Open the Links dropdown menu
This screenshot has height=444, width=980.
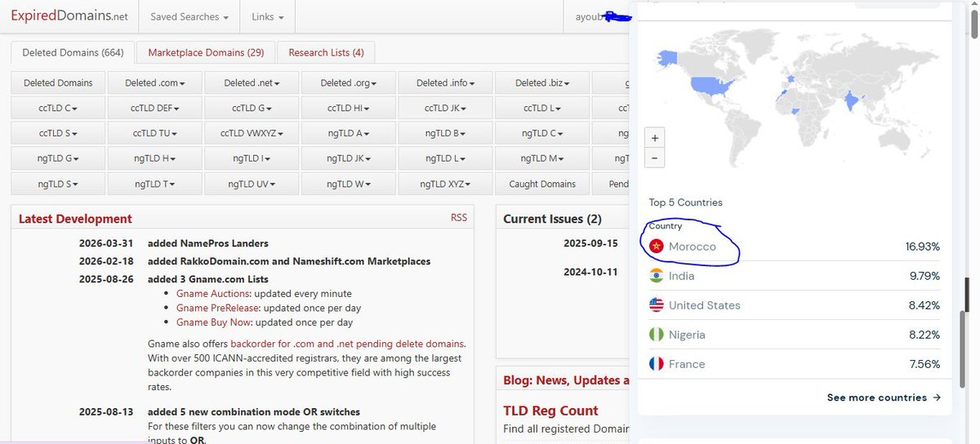click(x=268, y=16)
